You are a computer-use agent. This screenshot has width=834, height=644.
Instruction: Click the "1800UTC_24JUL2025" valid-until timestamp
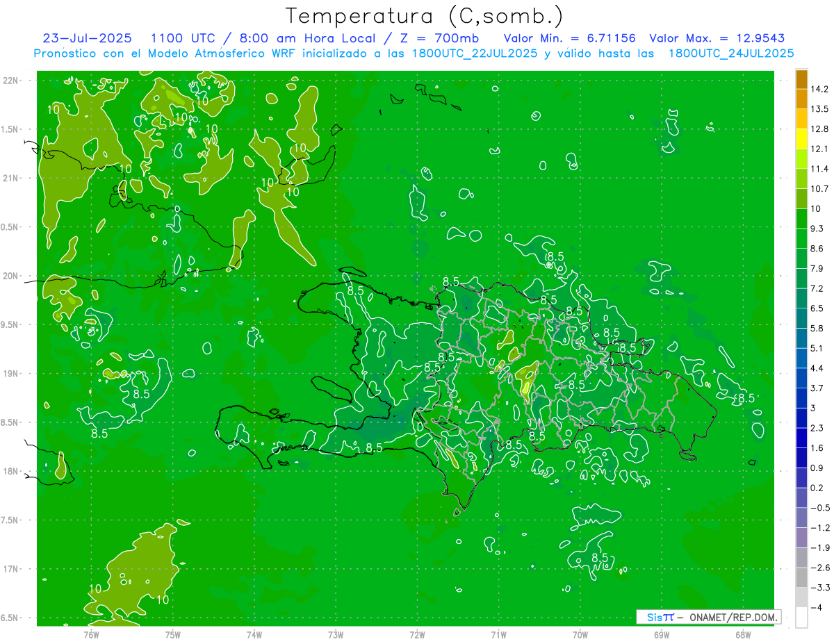[731, 53]
